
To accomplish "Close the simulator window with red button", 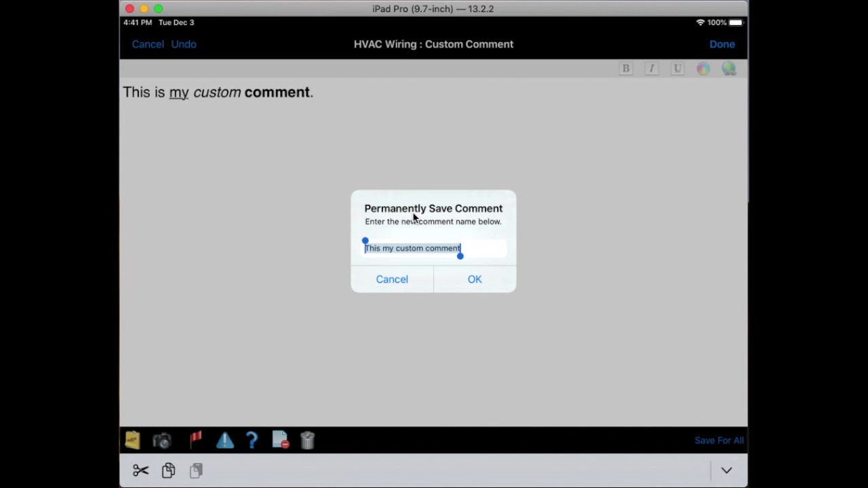I will tap(130, 9).
